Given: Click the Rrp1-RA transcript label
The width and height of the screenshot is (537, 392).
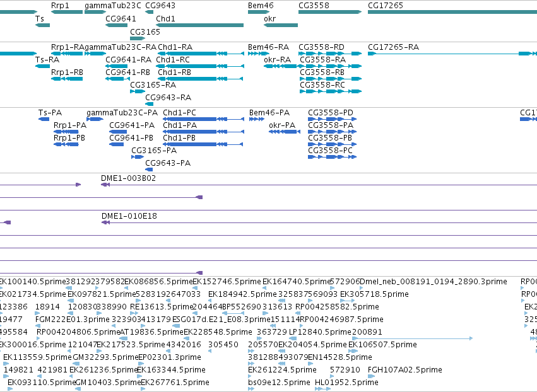Looking at the screenshot, I should tap(68, 47).
